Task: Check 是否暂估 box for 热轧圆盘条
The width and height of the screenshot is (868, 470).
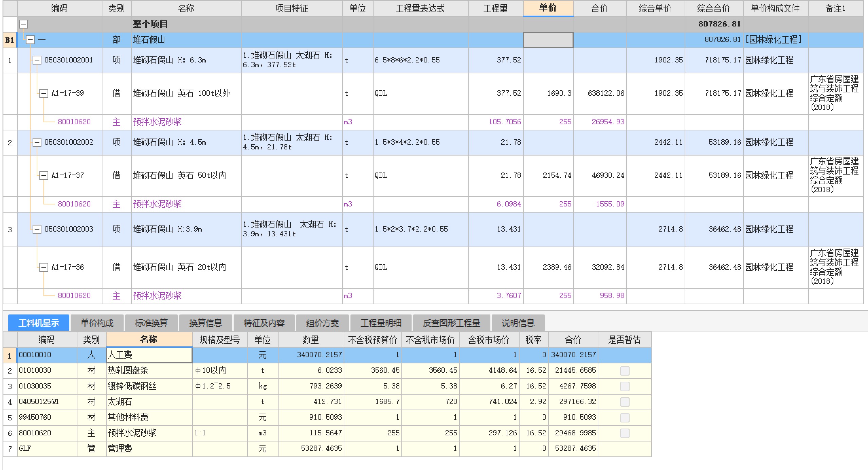Action: [625, 370]
